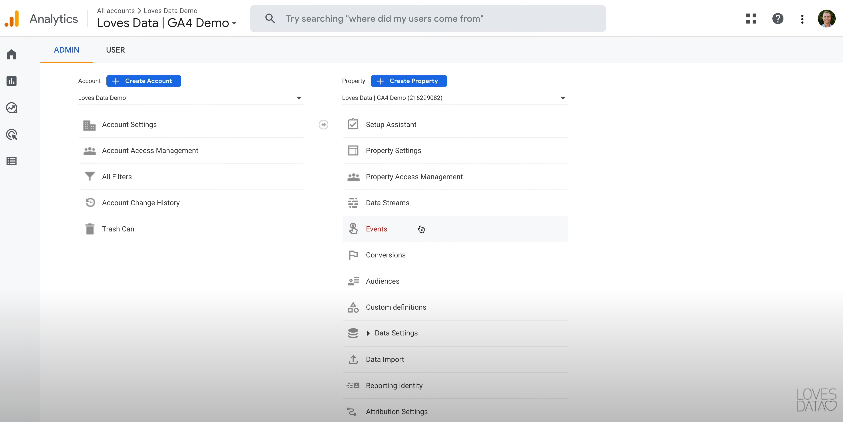Click the Reporting Identity icon

(x=353, y=385)
